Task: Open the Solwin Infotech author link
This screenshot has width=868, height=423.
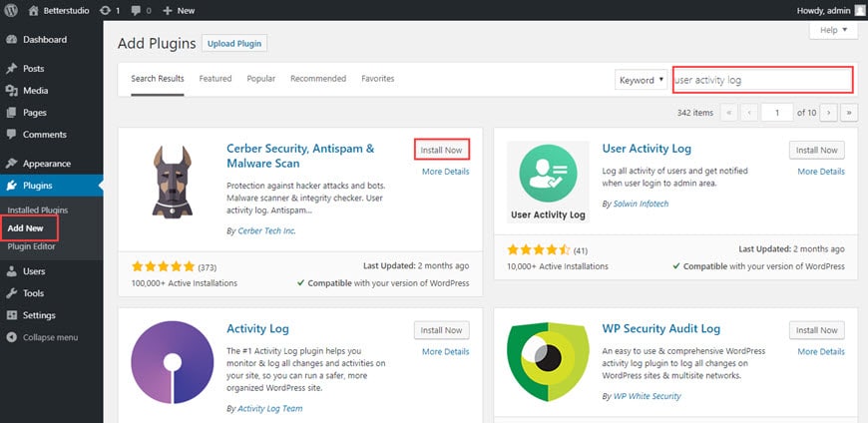Action: [x=642, y=204]
